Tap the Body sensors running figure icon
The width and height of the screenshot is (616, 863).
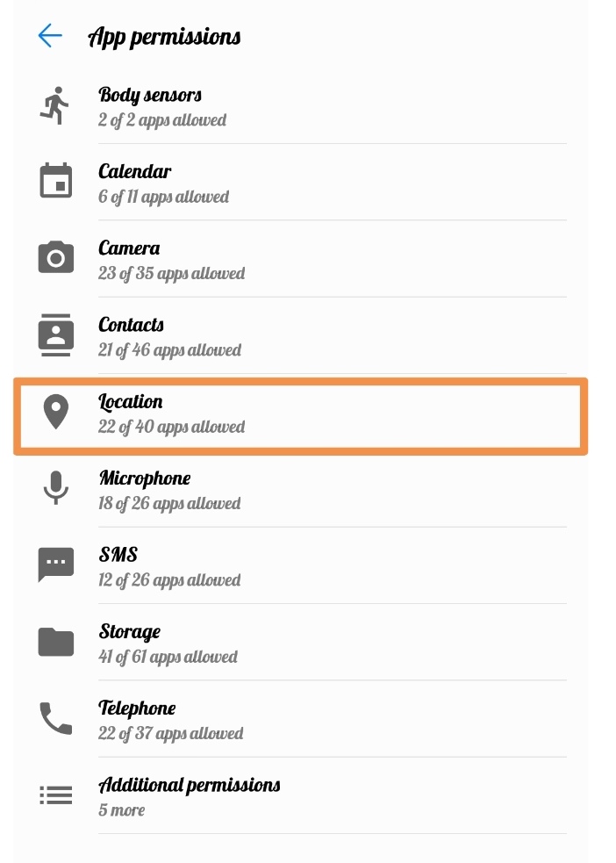coord(55,105)
